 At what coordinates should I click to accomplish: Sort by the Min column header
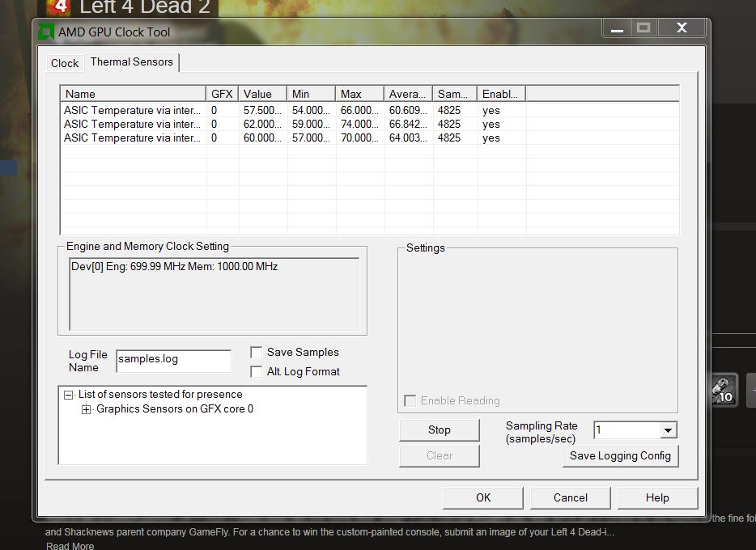point(312,94)
